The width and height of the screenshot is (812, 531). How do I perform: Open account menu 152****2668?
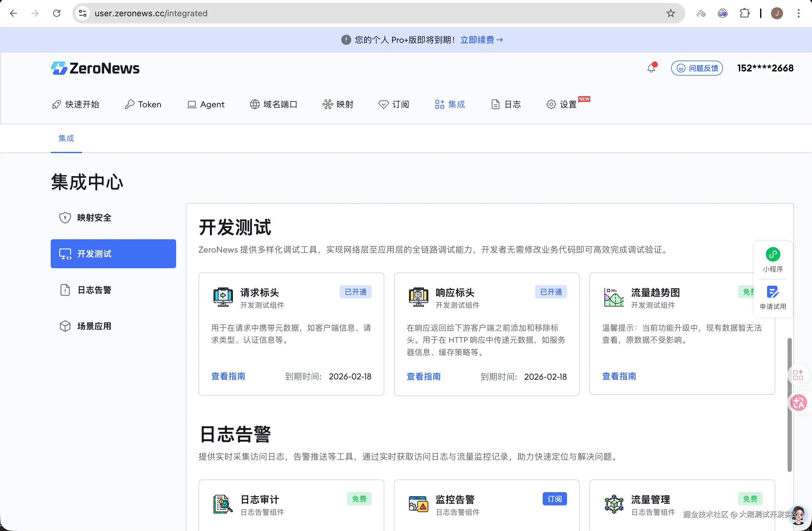[x=765, y=68]
